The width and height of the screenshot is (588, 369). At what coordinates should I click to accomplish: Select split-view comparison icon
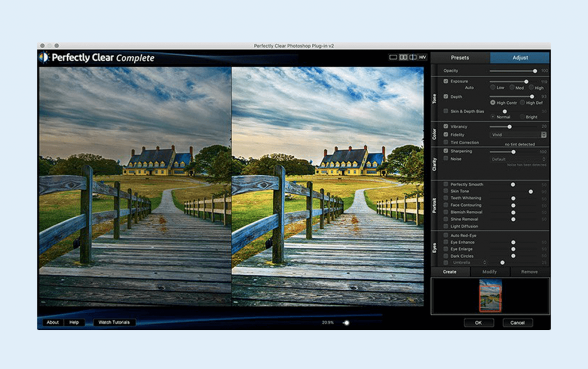[413, 57]
